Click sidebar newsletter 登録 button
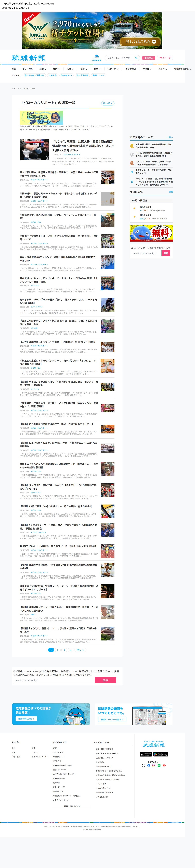Screen dimensions: 195x868 pyautogui.click(x=166, y=253)
